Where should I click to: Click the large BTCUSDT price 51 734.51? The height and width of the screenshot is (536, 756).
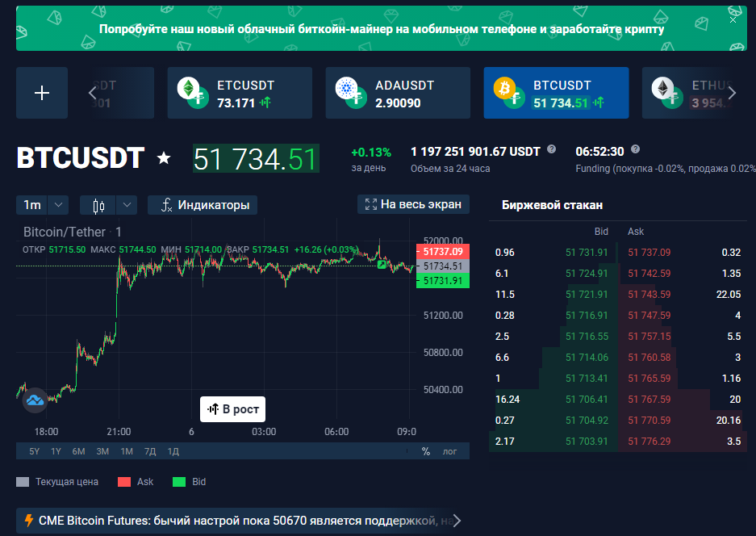point(256,159)
